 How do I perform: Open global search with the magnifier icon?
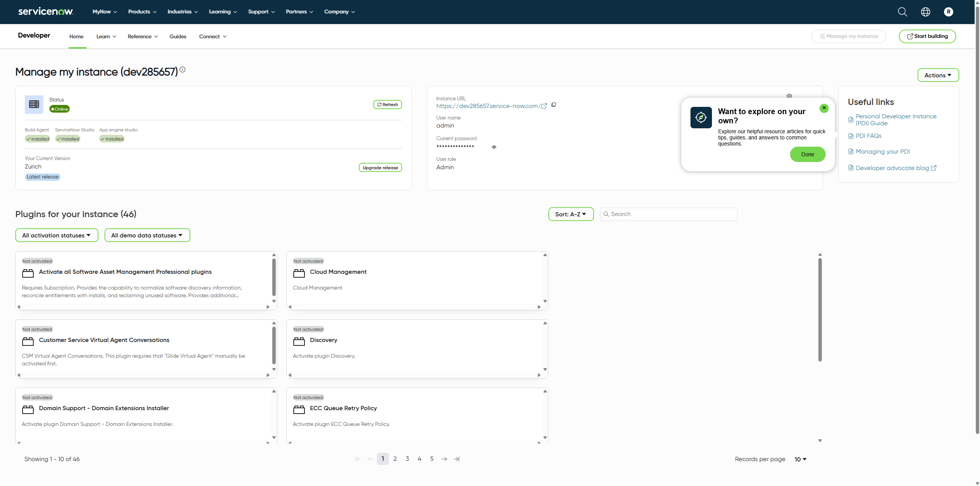[x=902, y=11]
